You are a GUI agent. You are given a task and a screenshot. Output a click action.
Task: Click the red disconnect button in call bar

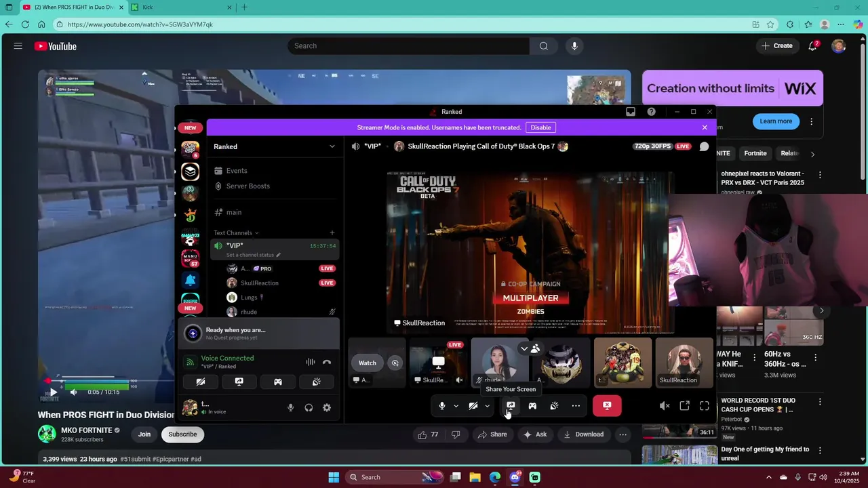click(x=607, y=406)
